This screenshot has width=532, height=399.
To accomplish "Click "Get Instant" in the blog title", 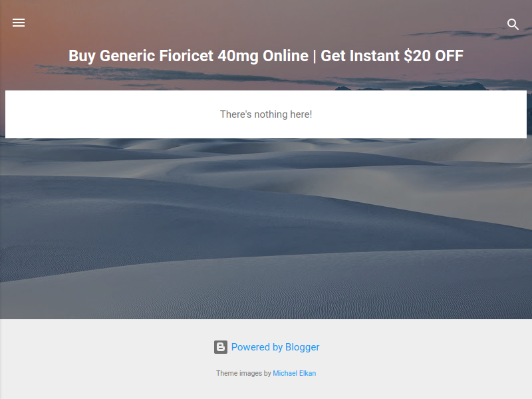I will point(360,56).
